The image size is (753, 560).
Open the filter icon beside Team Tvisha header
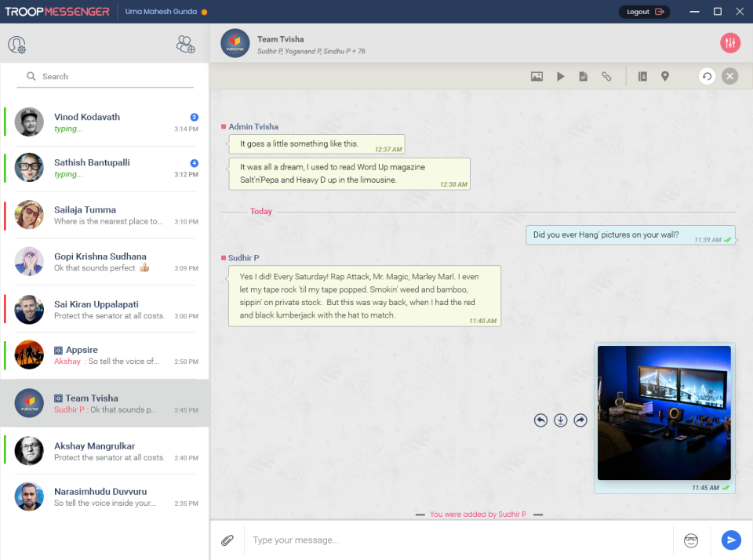729,42
